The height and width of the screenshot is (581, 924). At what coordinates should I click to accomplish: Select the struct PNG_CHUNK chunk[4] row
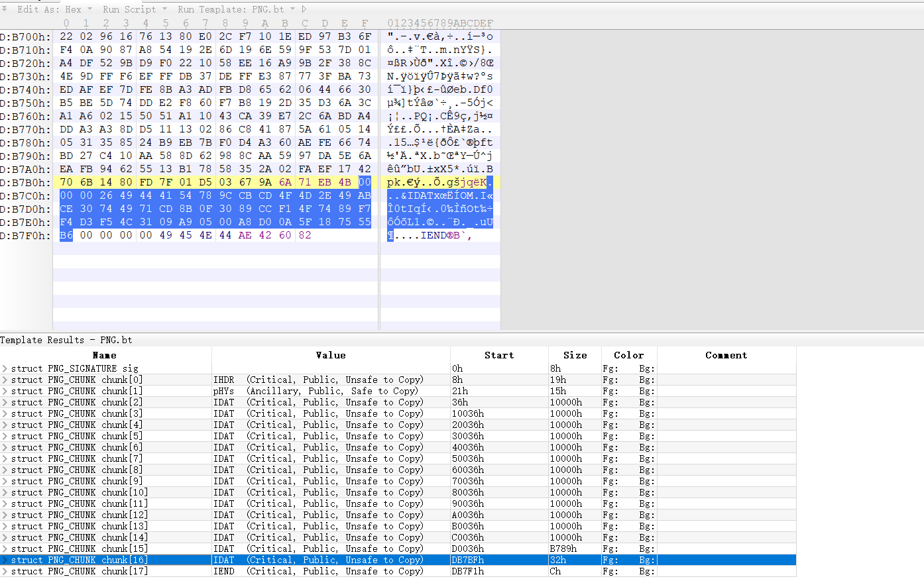click(x=398, y=425)
